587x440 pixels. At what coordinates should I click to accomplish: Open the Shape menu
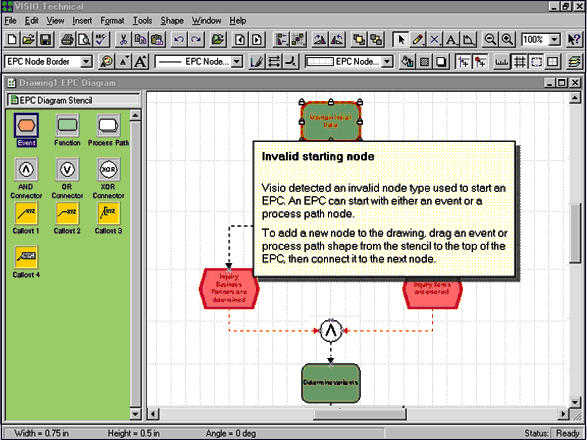tap(172, 21)
